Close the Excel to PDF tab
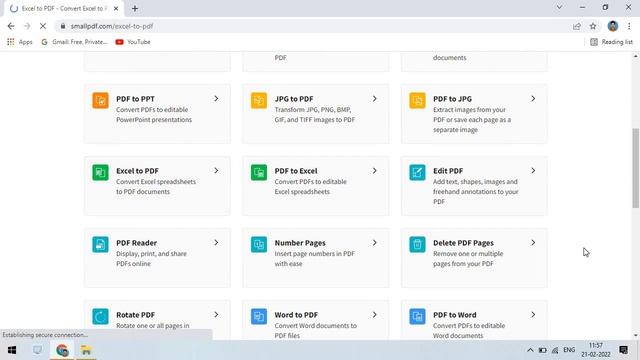The height and width of the screenshot is (360, 640). 116,9
